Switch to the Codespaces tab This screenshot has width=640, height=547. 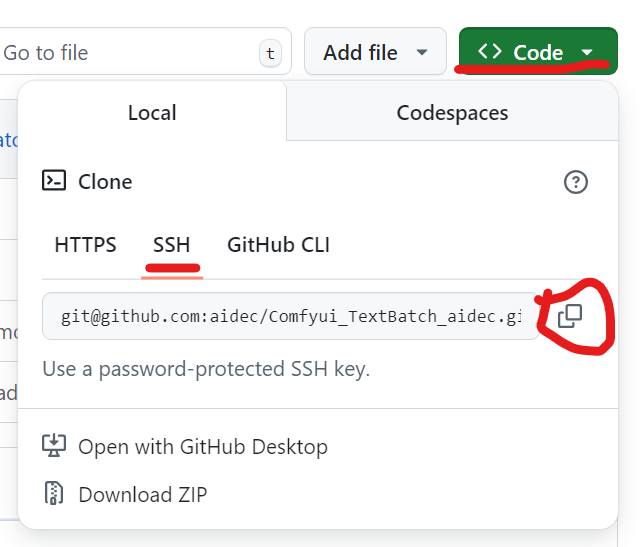click(452, 113)
